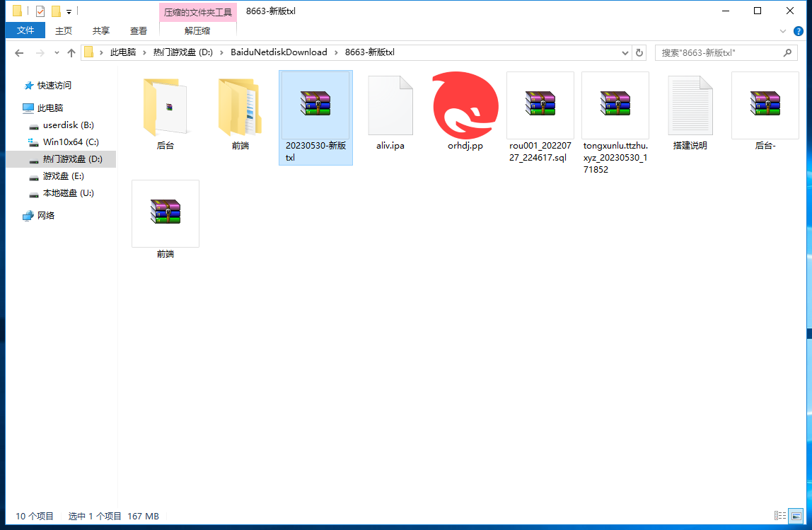This screenshot has width=812, height=530.
Task: Open the 后台 folder icon
Action: [x=165, y=108]
